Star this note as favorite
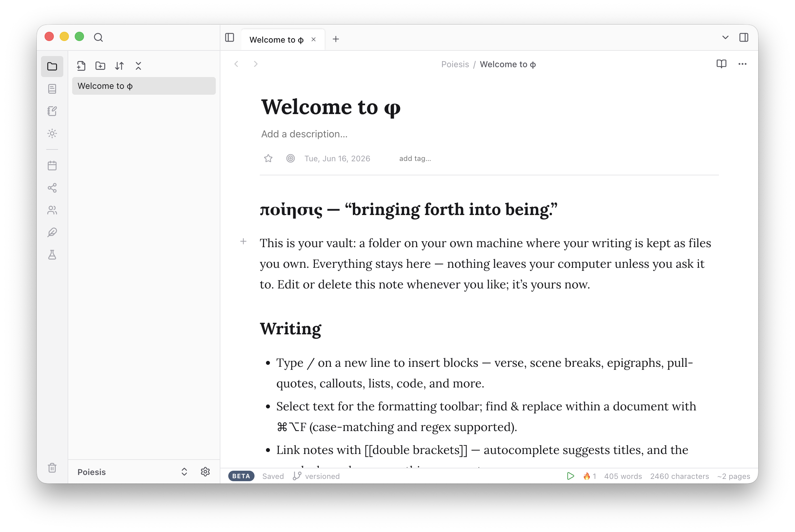Screen dimensions: 795x532 click(268, 158)
